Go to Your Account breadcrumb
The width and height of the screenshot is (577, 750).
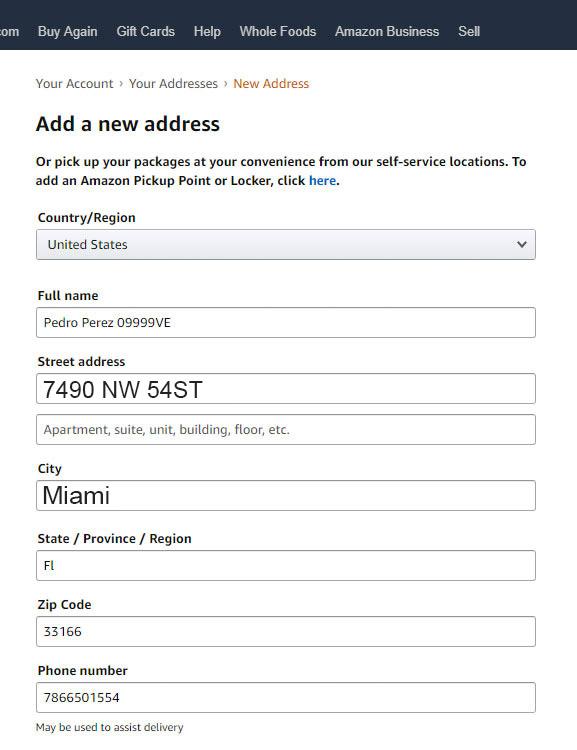(75, 84)
